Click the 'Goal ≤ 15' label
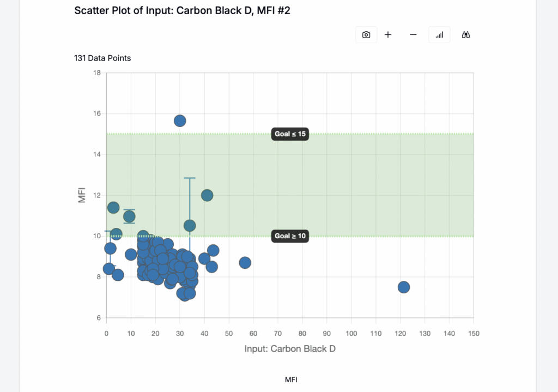 290,134
